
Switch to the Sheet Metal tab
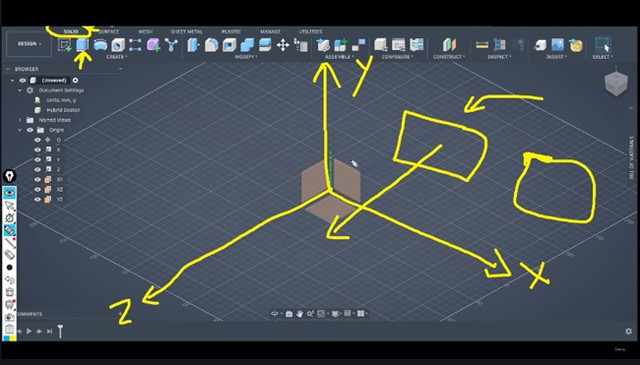pos(187,31)
